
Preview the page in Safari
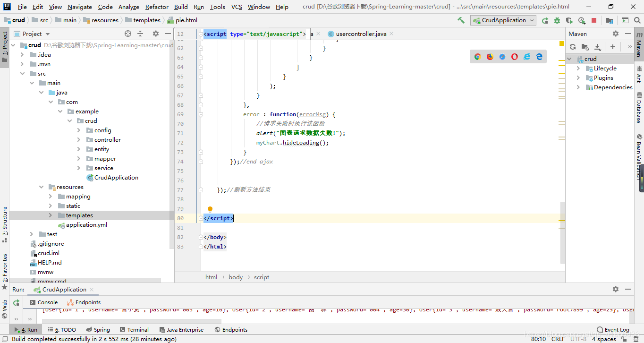pyautogui.click(x=502, y=57)
